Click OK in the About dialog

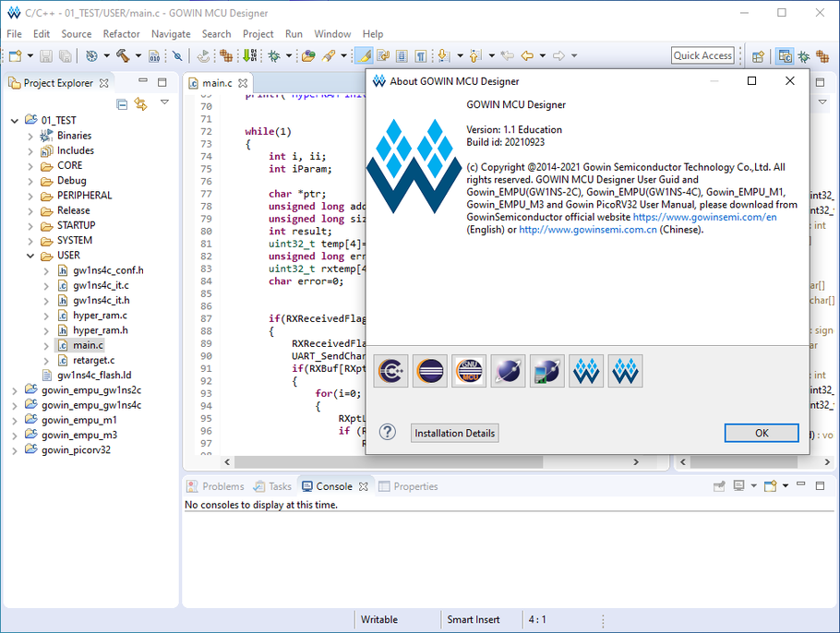[x=762, y=433]
